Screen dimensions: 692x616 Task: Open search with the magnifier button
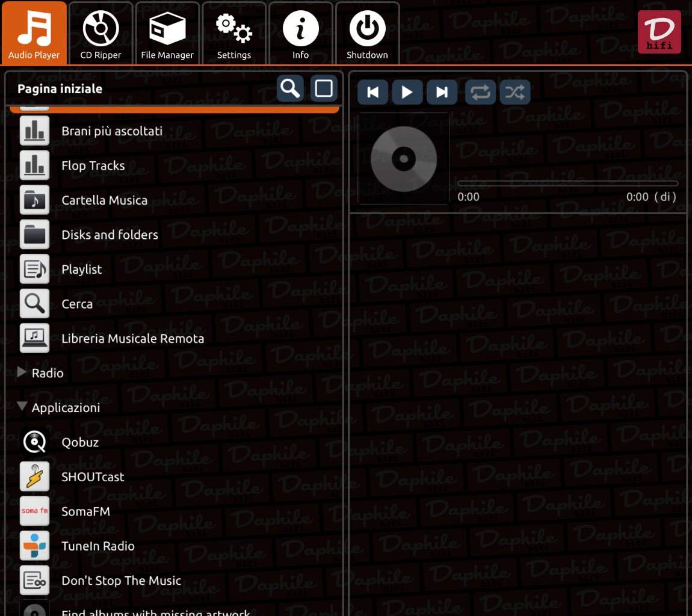click(x=290, y=88)
